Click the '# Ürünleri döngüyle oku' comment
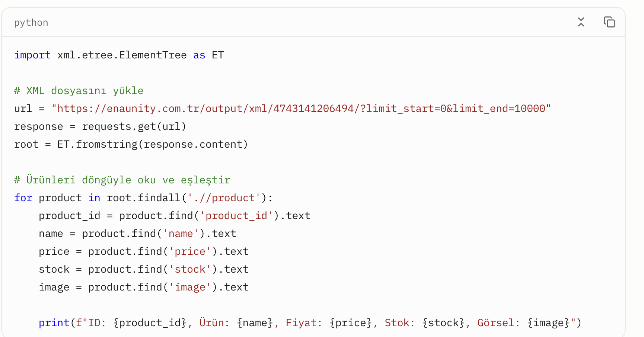Image resolution: width=644 pixels, height=337 pixels. (122, 180)
